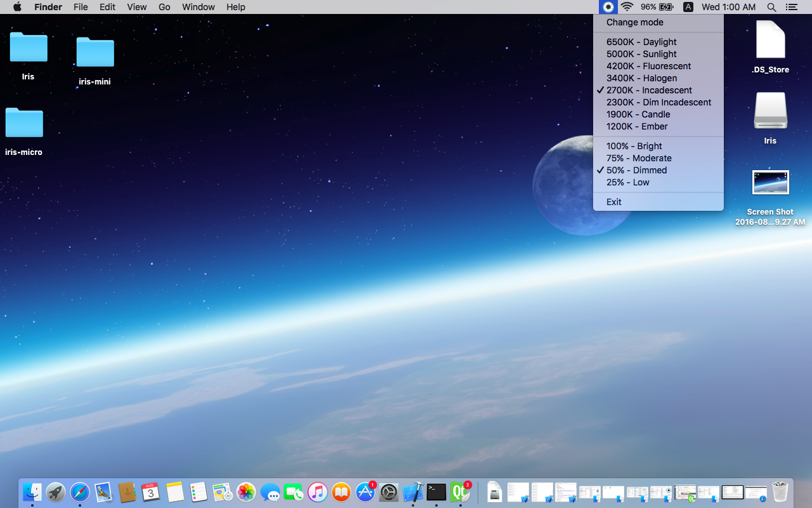This screenshot has height=508, width=812.
Task: Open Qt Creator icon in Dock
Action: pos(460,492)
